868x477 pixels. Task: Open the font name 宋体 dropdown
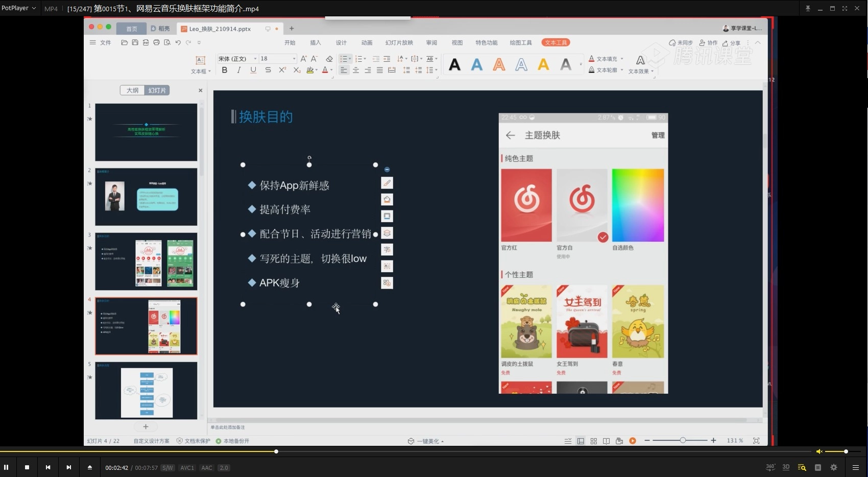255,59
